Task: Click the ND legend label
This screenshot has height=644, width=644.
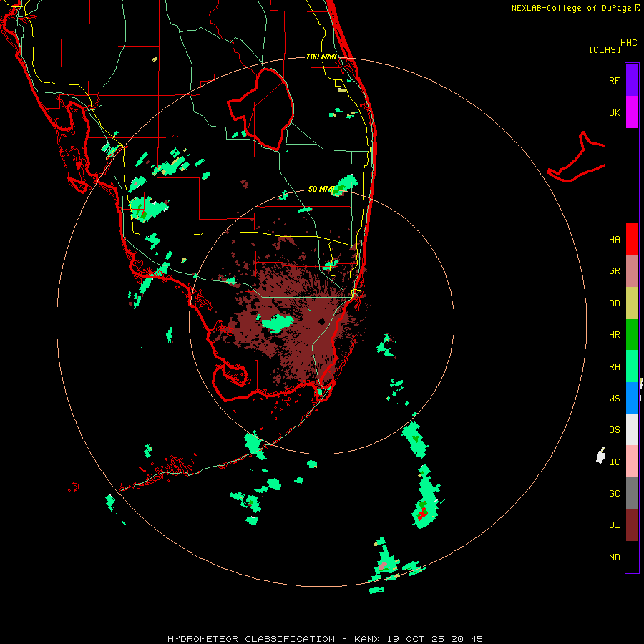Action: click(x=614, y=557)
